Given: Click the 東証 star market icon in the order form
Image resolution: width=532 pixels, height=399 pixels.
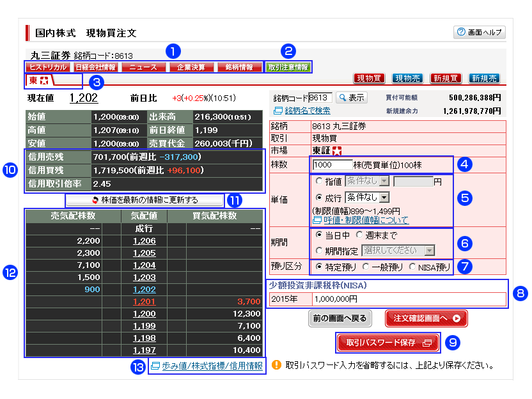Looking at the screenshot, I should pos(337,150).
